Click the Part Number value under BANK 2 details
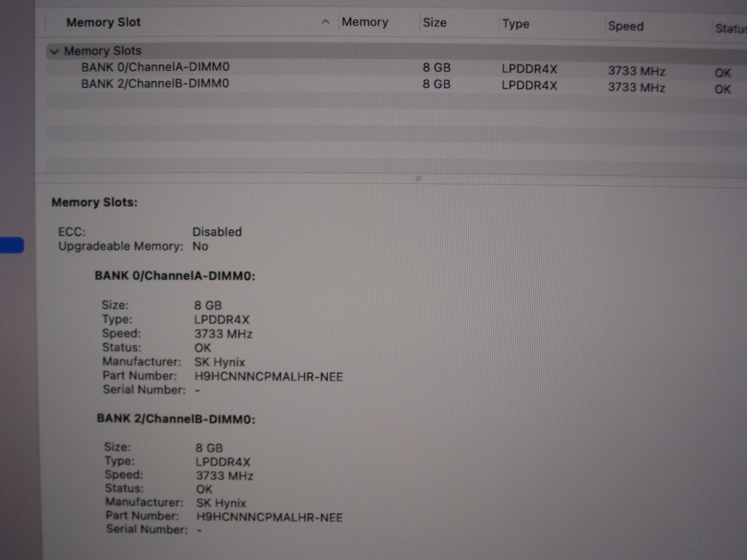The width and height of the screenshot is (747, 560). click(x=269, y=517)
